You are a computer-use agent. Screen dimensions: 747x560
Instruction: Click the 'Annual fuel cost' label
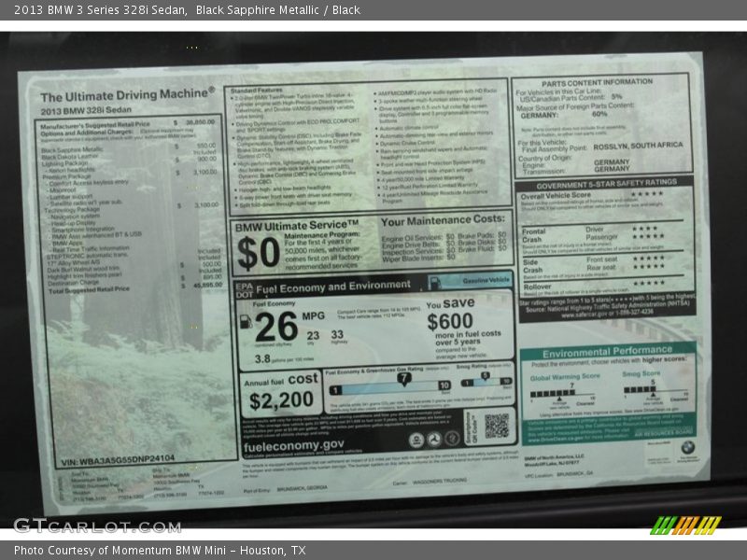coord(281,380)
